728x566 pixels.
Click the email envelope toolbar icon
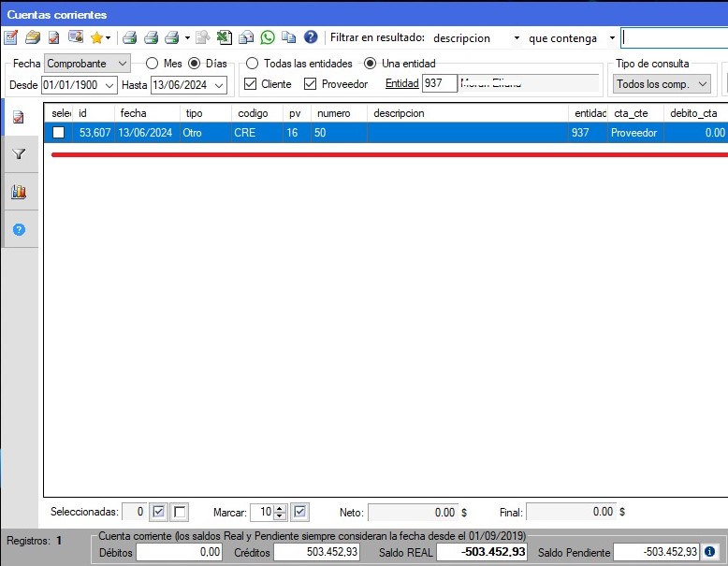245,37
